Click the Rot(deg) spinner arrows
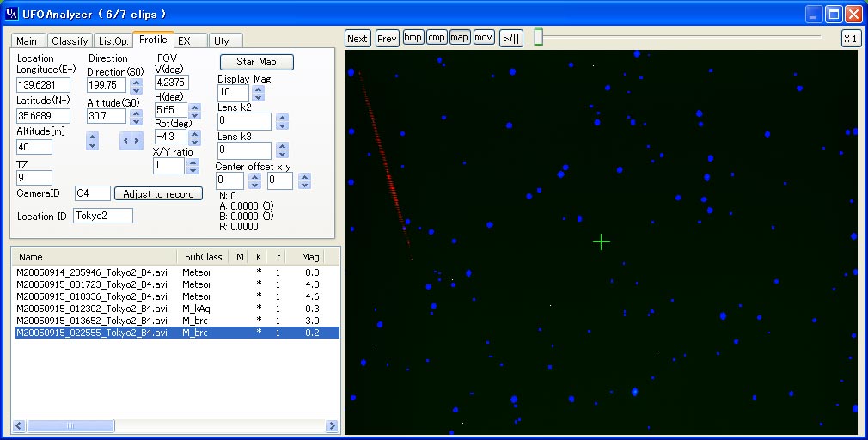 (194, 137)
